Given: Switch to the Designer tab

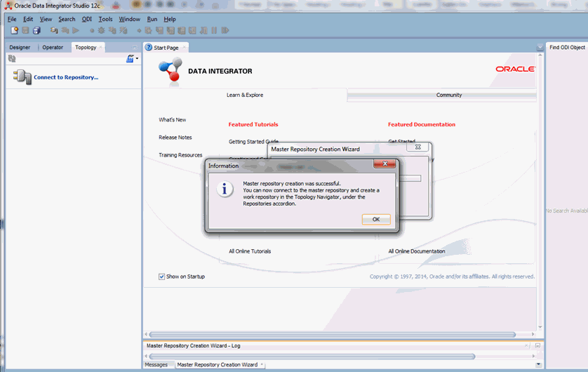Looking at the screenshot, I should (x=20, y=47).
